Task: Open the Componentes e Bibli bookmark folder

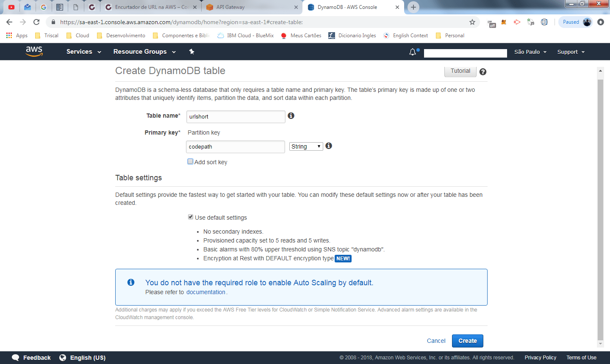Action: click(x=181, y=36)
